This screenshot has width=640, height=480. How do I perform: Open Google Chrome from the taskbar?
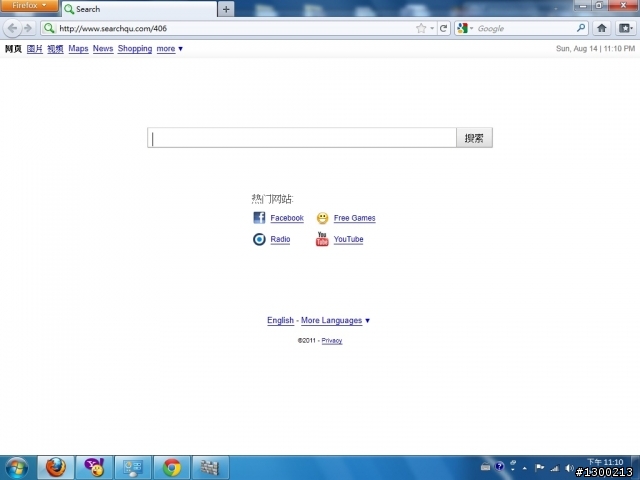(x=172, y=468)
